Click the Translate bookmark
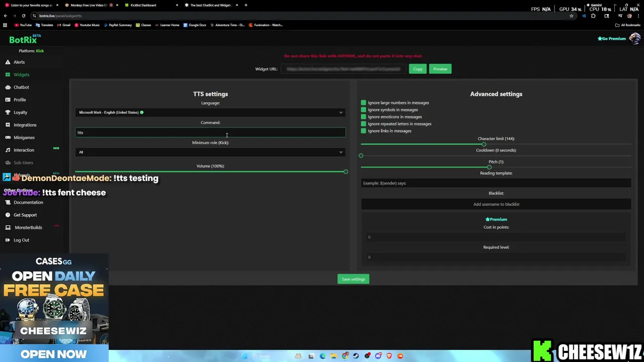The width and height of the screenshot is (644, 362). [44, 25]
